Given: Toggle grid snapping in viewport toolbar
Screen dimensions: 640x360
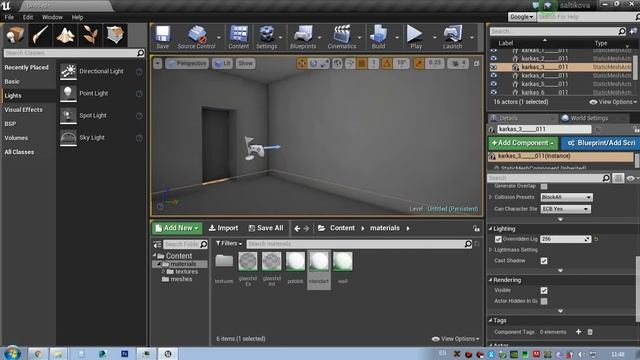Looking at the screenshot, I should click(362, 64).
